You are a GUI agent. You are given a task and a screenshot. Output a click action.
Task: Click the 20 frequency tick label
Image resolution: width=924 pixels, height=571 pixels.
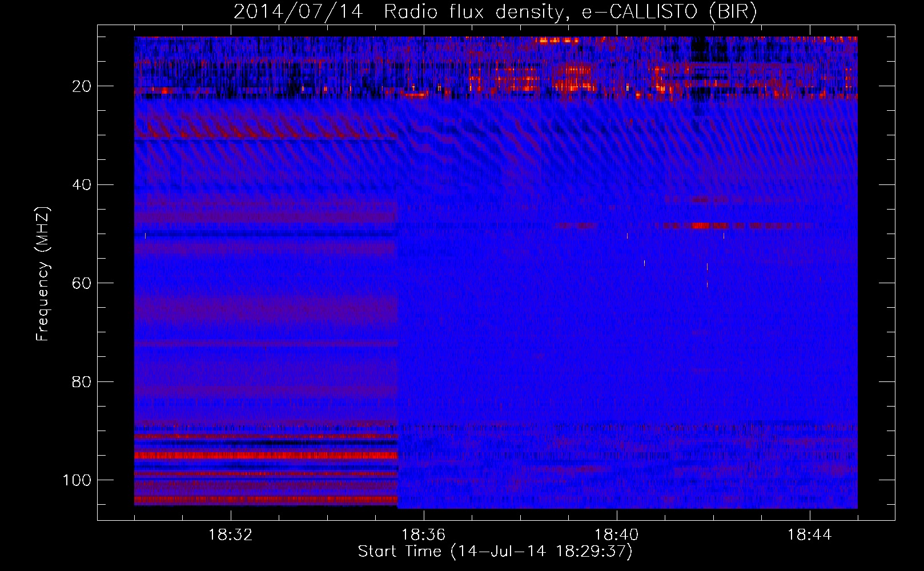point(82,86)
